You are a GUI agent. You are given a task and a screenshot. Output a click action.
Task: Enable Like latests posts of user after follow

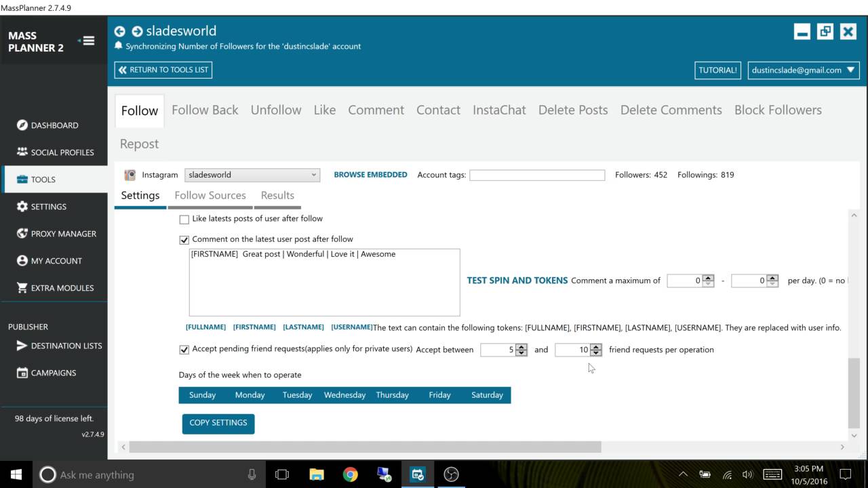point(184,220)
